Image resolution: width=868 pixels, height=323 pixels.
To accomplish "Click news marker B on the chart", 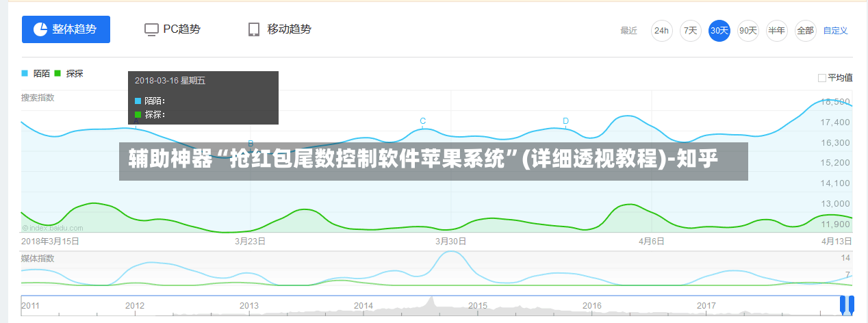I will 251,144.
